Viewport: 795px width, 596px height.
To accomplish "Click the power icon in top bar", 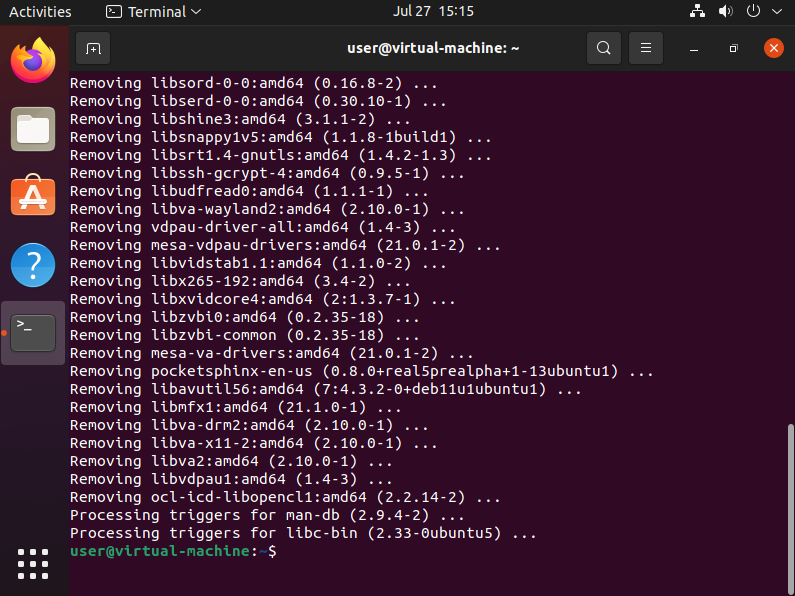I will [755, 12].
